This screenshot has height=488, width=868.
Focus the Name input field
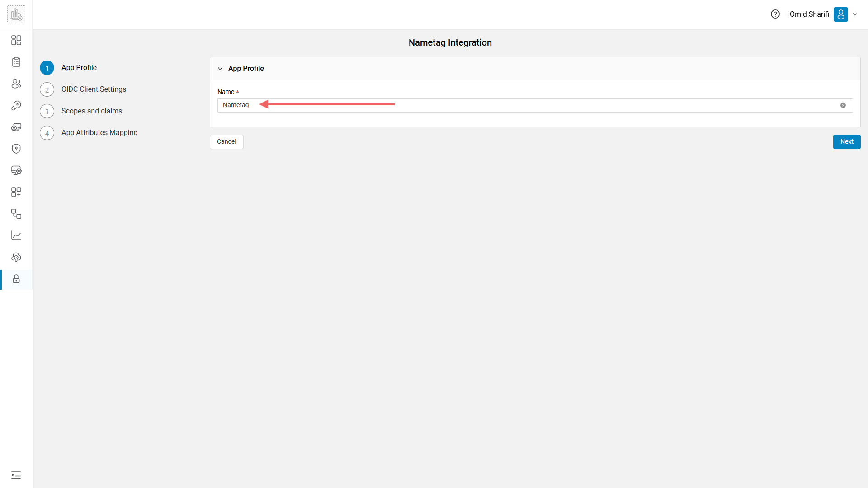point(535,105)
